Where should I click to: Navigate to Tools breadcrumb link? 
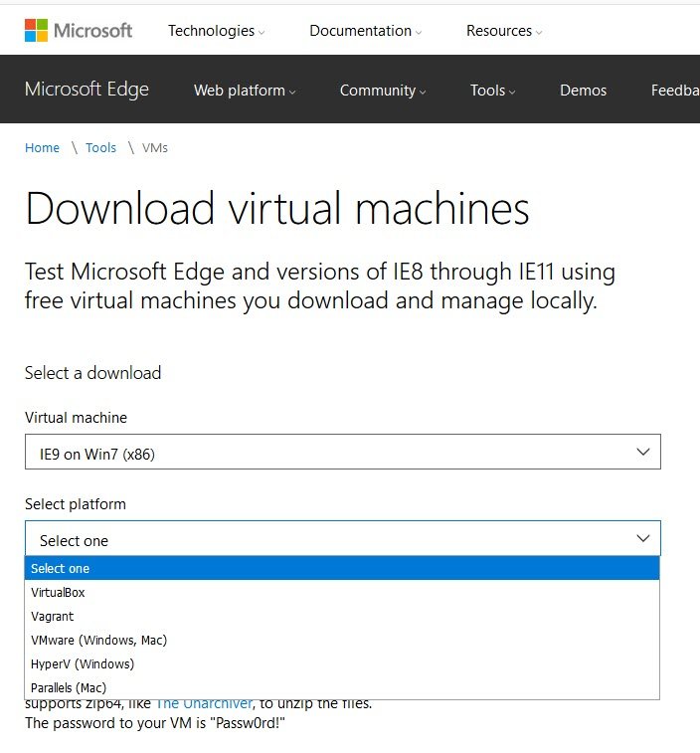point(100,148)
